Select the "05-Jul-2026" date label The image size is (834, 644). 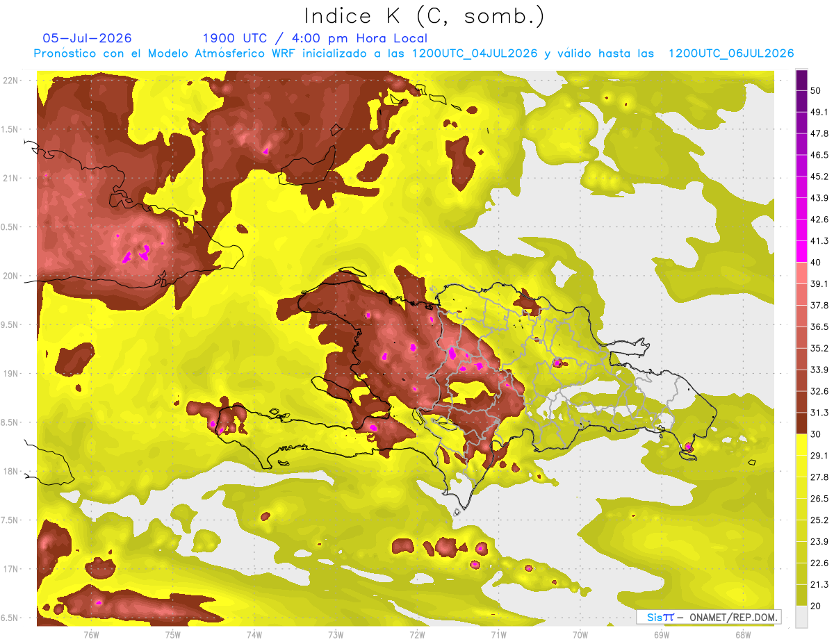(88, 38)
